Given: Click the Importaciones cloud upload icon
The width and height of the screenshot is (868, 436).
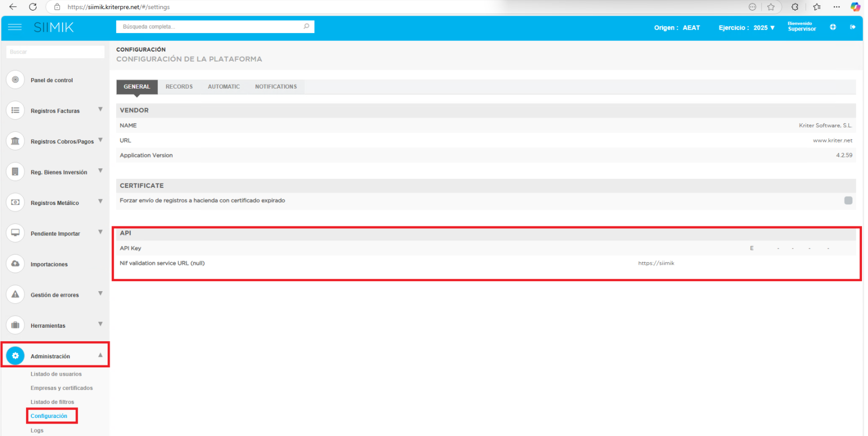Looking at the screenshot, I should (16, 264).
